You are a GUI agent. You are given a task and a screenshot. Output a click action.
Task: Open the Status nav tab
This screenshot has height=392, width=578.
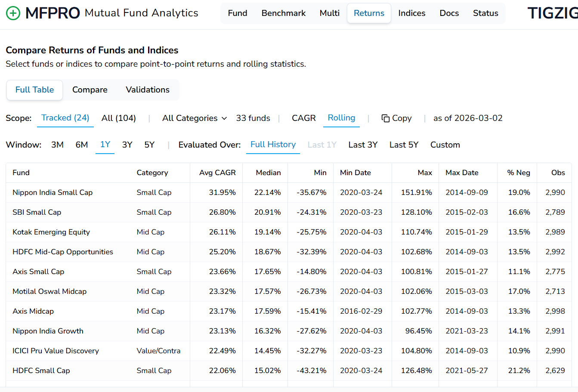point(485,13)
